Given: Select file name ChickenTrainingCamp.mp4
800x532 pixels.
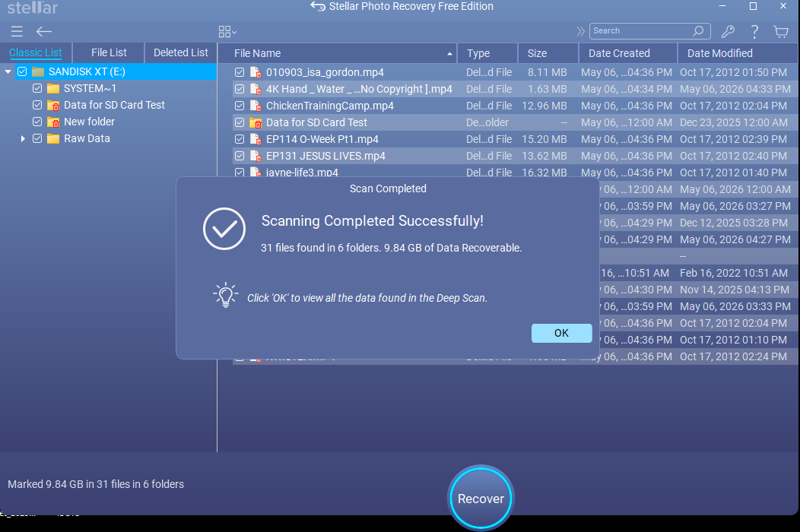Looking at the screenshot, I should tap(329, 106).
